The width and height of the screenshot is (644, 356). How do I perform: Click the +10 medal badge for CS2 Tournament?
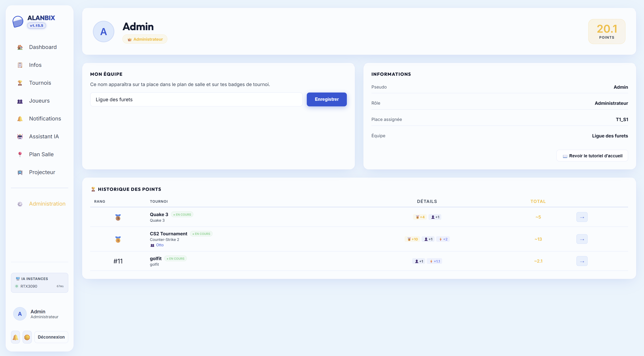412,239
